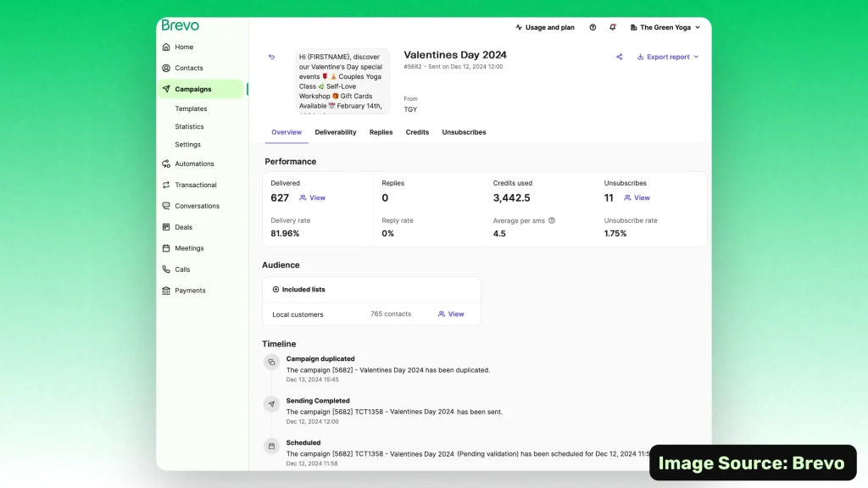Click the Brevo logo
This screenshot has height=488, width=868.
pos(180,25)
